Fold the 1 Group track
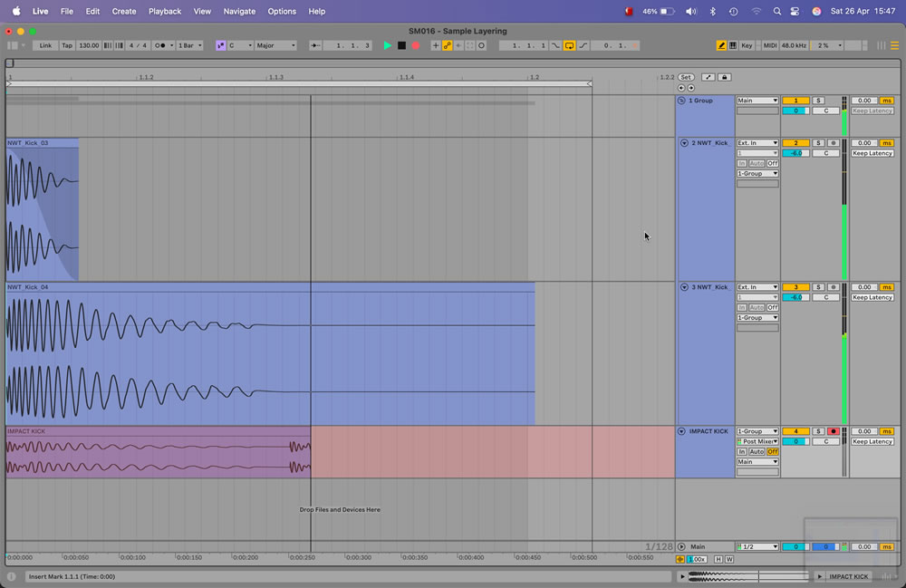The height and width of the screenshot is (588, 906). pyautogui.click(x=682, y=101)
